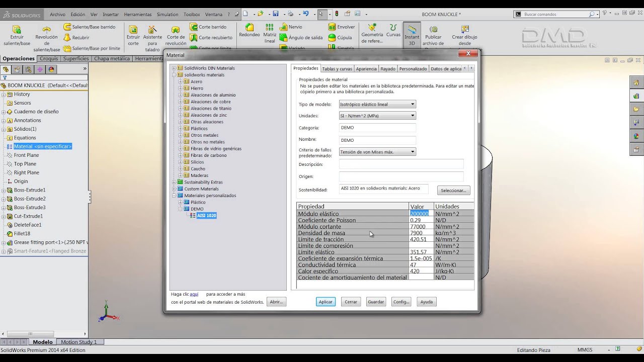
Task: Choose the Corte barrido tool
Action: 208,27
